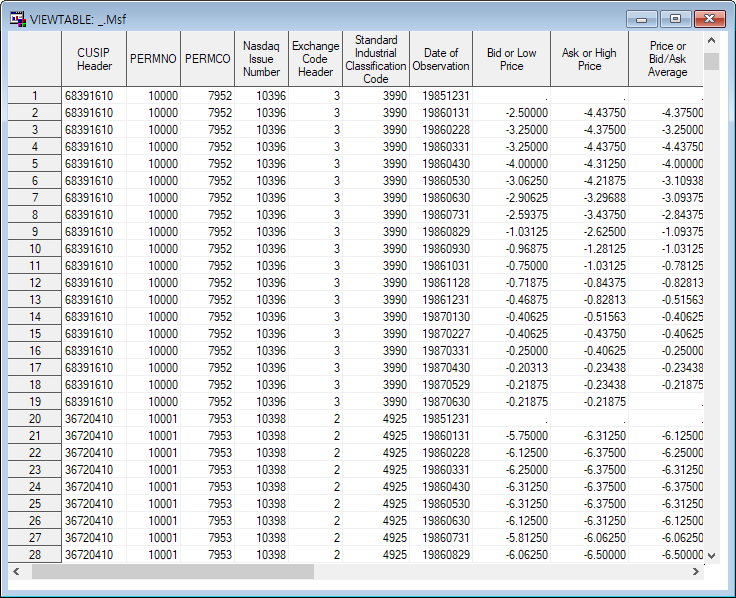The image size is (736, 598).
Task: Select the CUSIP Header column heading
Action: [x=93, y=59]
